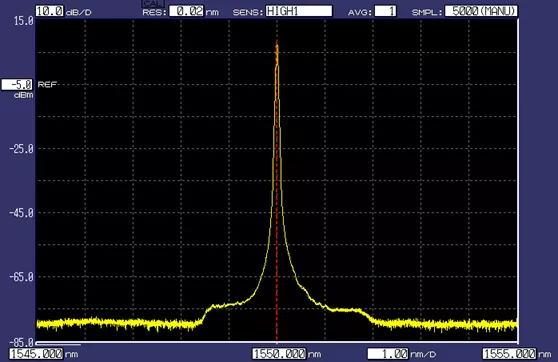Open the SENS HIGH1 sensitivity field
The width and height of the screenshot is (558, 362).
tap(299, 11)
